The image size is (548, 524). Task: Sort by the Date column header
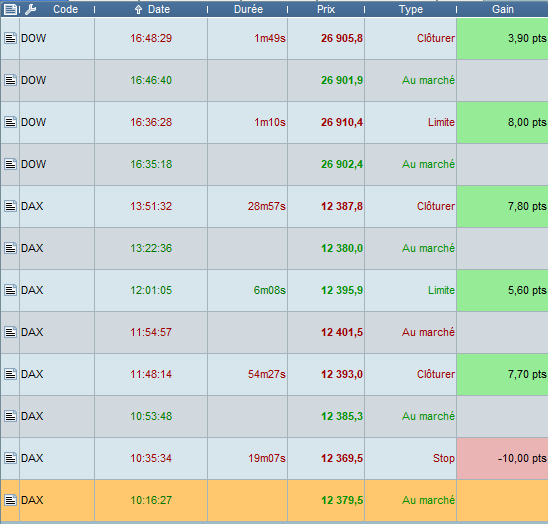tap(159, 9)
